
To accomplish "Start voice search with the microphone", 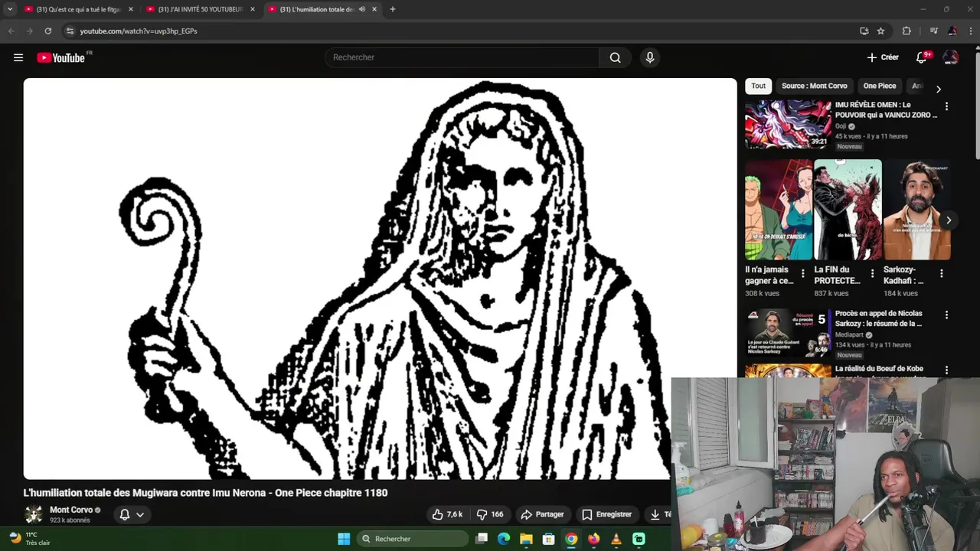I will 649,57.
